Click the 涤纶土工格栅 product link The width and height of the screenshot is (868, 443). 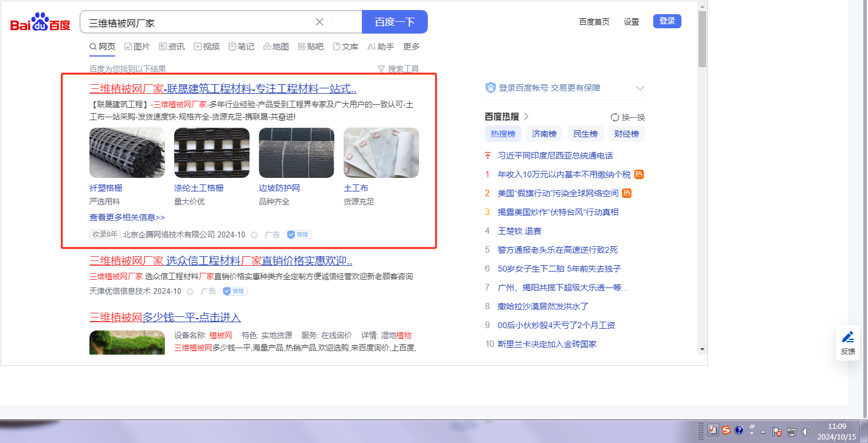click(x=199, y=188)
